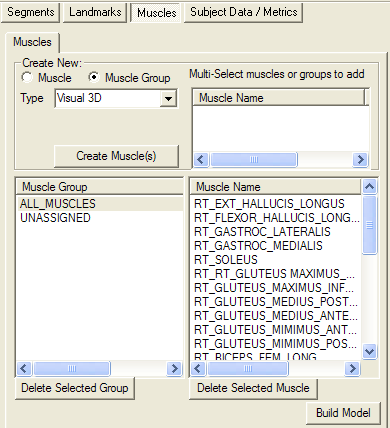Open the Landmarks tab
Viewport: 390px width, 428px height.
(x=95, y=12)
